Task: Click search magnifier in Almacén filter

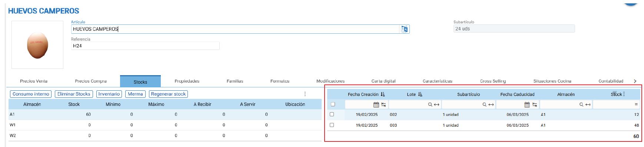Action: pos(581,105)
